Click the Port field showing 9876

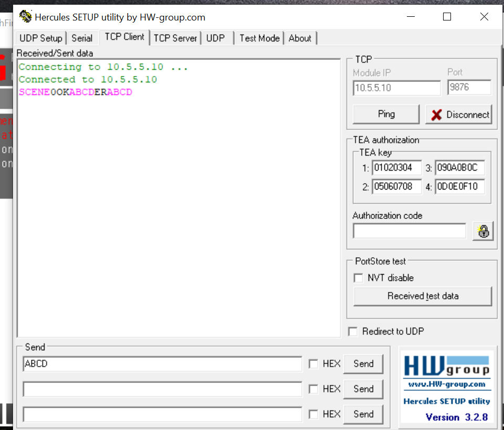coord(469,88)
